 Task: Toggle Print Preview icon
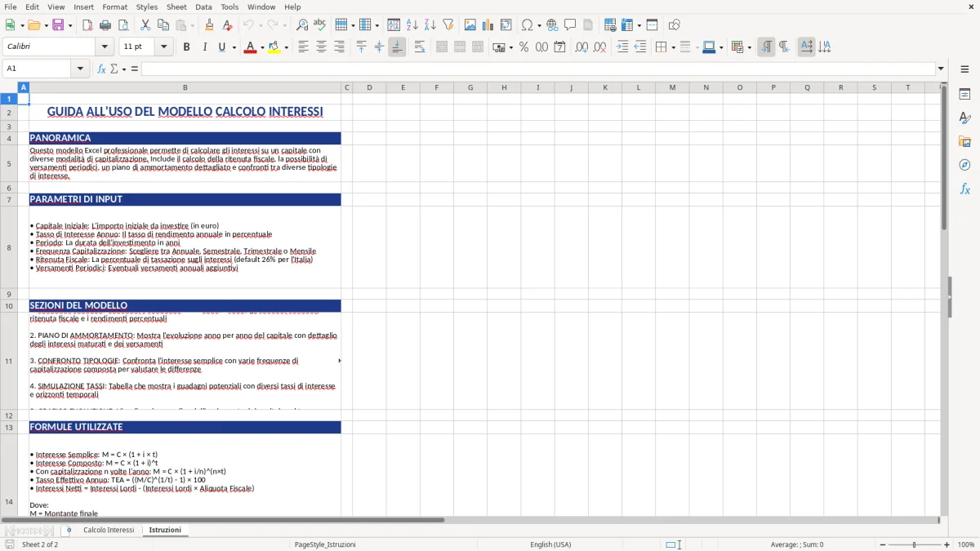click(x=123, y=25)
